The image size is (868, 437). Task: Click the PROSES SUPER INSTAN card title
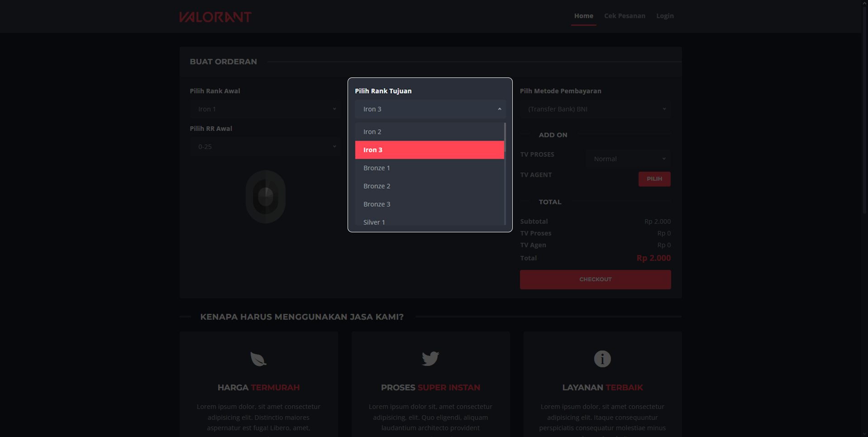click(x=430, y=388)
